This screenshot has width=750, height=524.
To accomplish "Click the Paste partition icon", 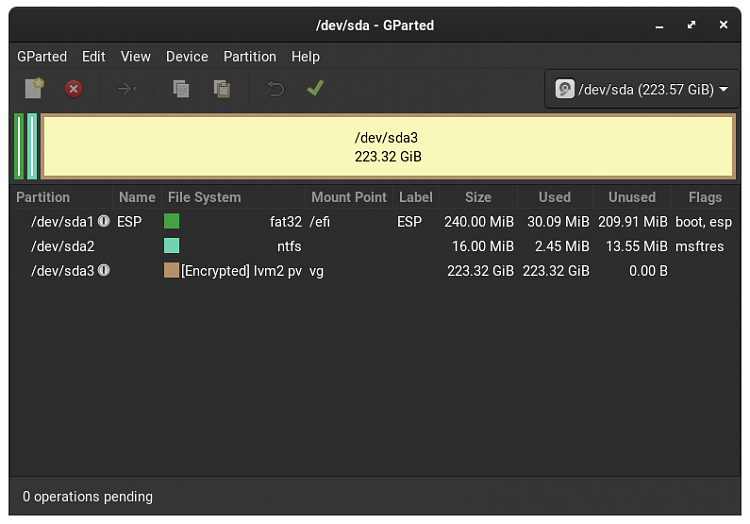I will click(222, 89).
